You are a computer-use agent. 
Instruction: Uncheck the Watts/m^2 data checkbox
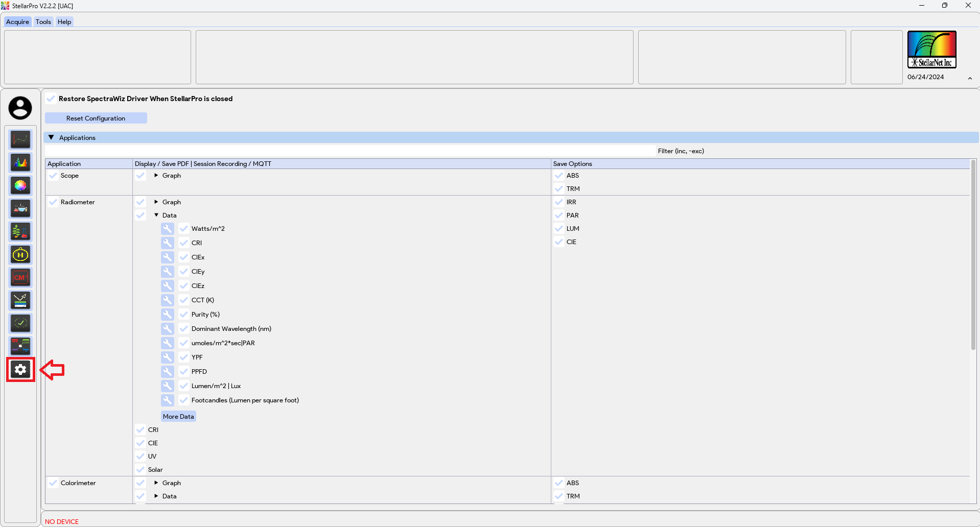click(x=184, y=228)
